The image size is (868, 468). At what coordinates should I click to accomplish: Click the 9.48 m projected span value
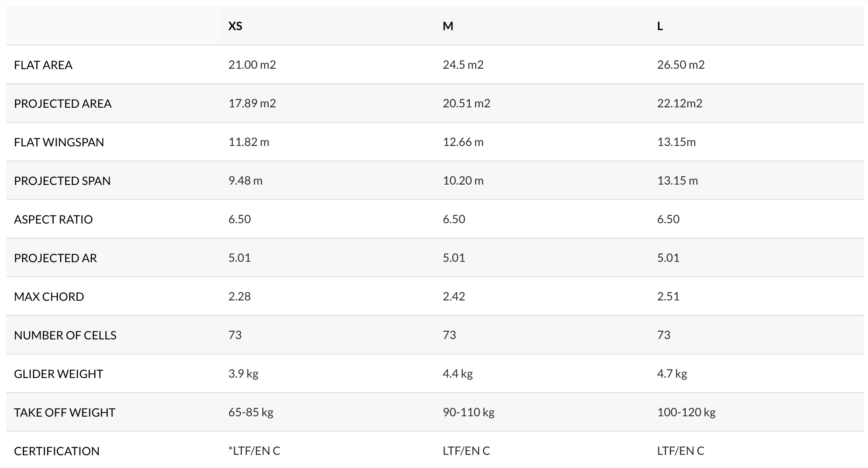click(x=245, y=180)
